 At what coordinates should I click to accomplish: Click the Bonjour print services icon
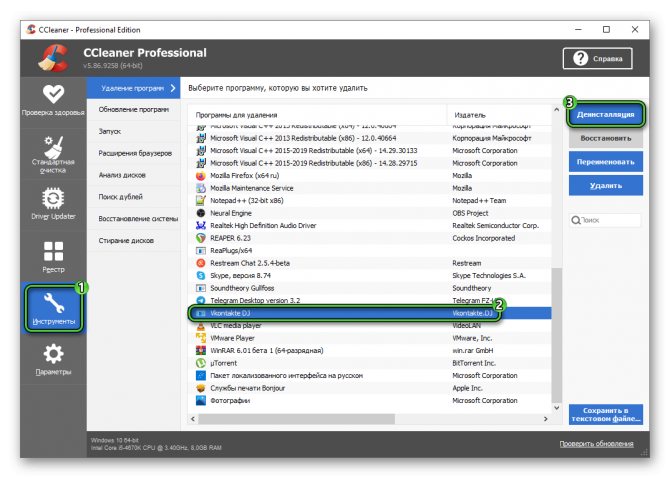(x=200, y=388)
